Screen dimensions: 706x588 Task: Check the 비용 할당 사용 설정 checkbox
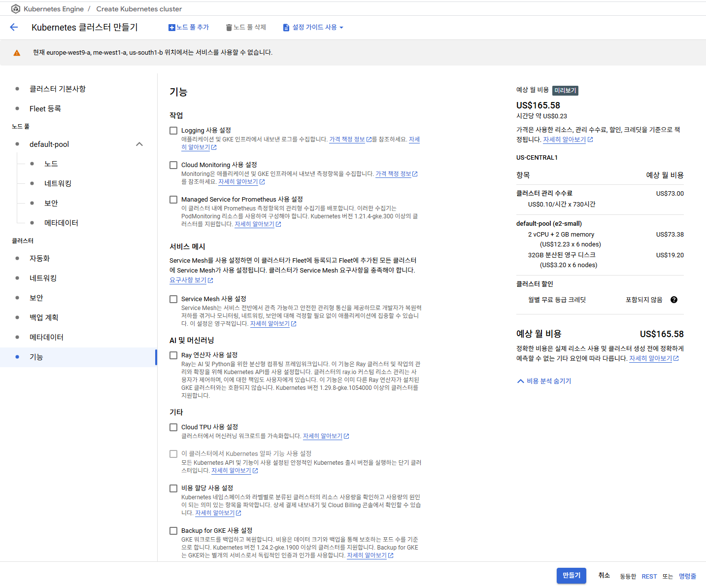pos(173,488)
